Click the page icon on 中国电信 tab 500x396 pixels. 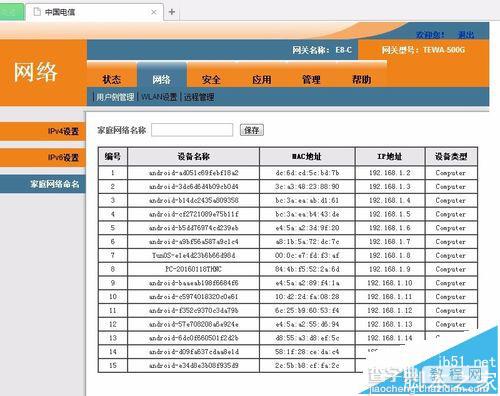tap(37, 12)
